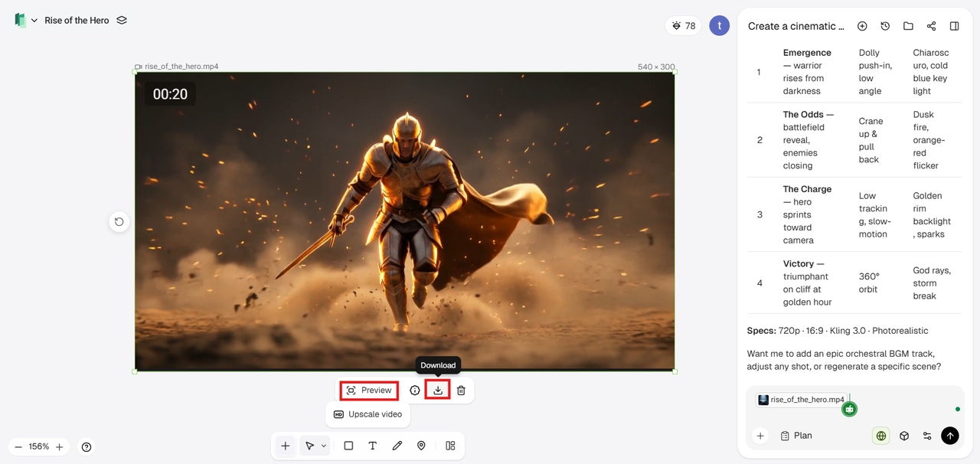Click the Rise of the Hero project title
Image resolution: width=980 pixels, height=464 pixels.
(77, 21)
